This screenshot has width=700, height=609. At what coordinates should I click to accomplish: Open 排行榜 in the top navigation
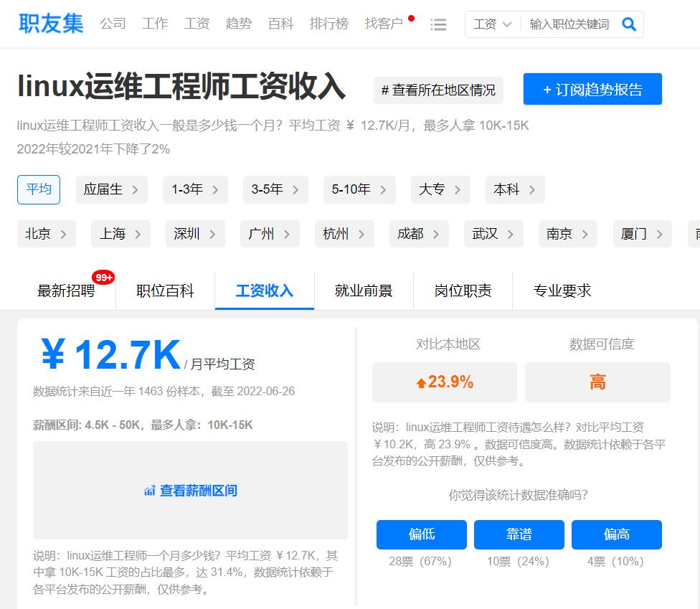click(x=328, y=24)
